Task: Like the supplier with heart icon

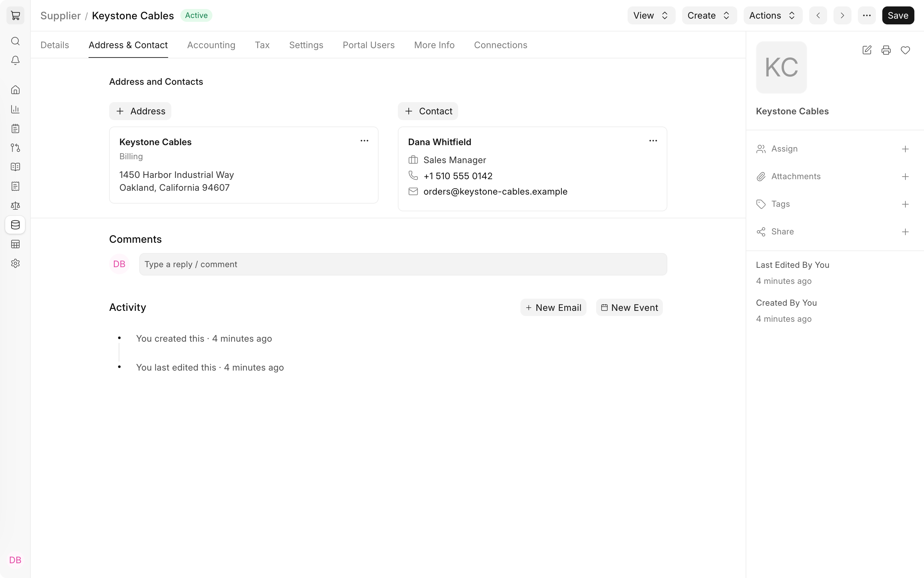Action: (905, 50)
